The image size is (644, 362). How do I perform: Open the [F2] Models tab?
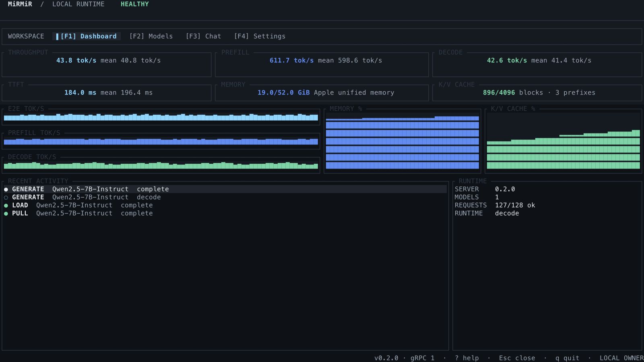point(151,36)
